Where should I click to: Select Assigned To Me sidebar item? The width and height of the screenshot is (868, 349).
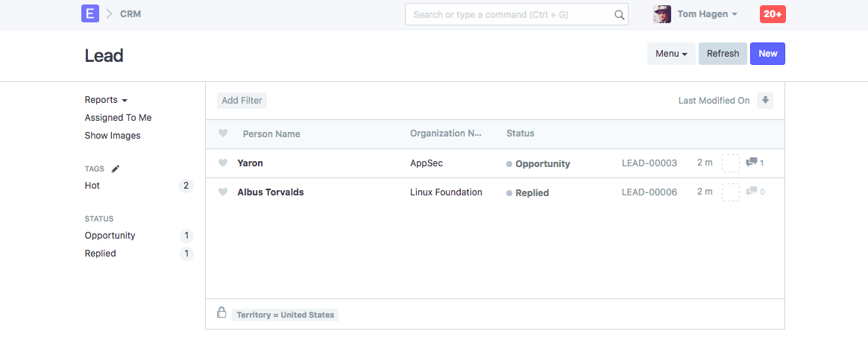(118, 118)
